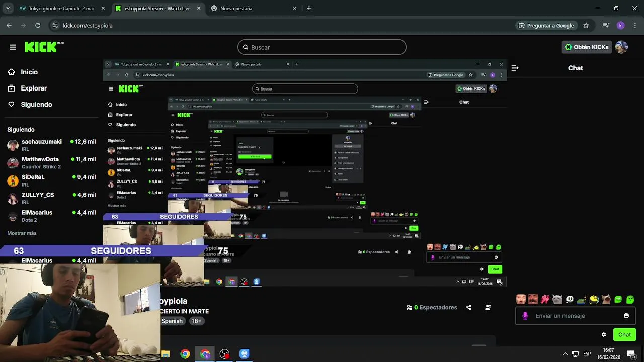Click the 18+ tag
Image resolution: width=644 pixels, height=362 pixels.
point(197,321)
